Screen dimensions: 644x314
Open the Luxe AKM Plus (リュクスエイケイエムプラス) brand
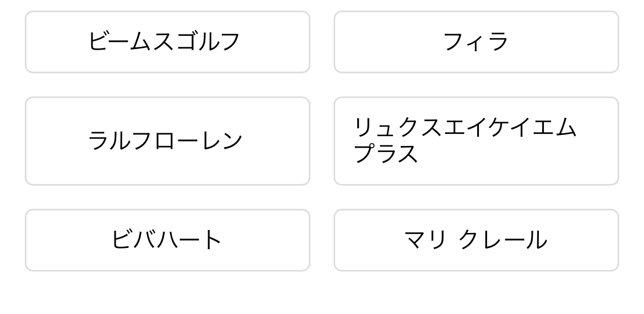click(x=476, y=141)
